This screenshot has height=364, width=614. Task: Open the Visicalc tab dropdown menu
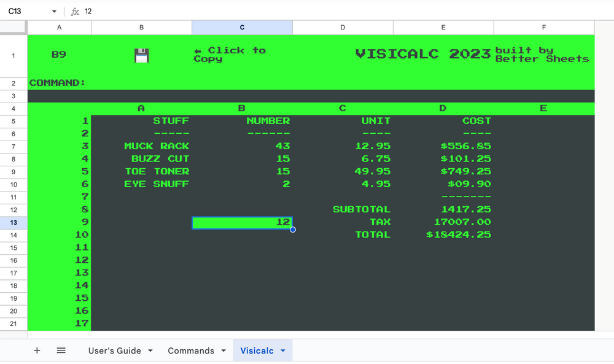(282, 350)
